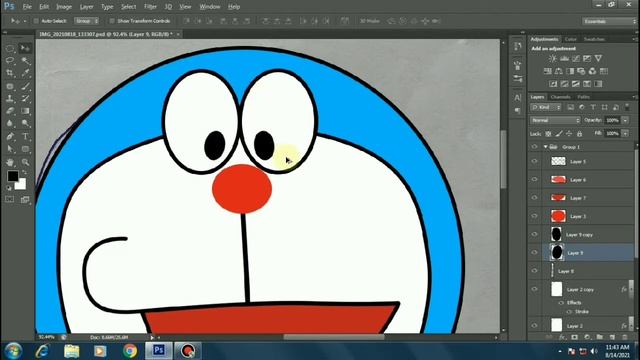Click the delete layer trash icon

coord(624,337)
